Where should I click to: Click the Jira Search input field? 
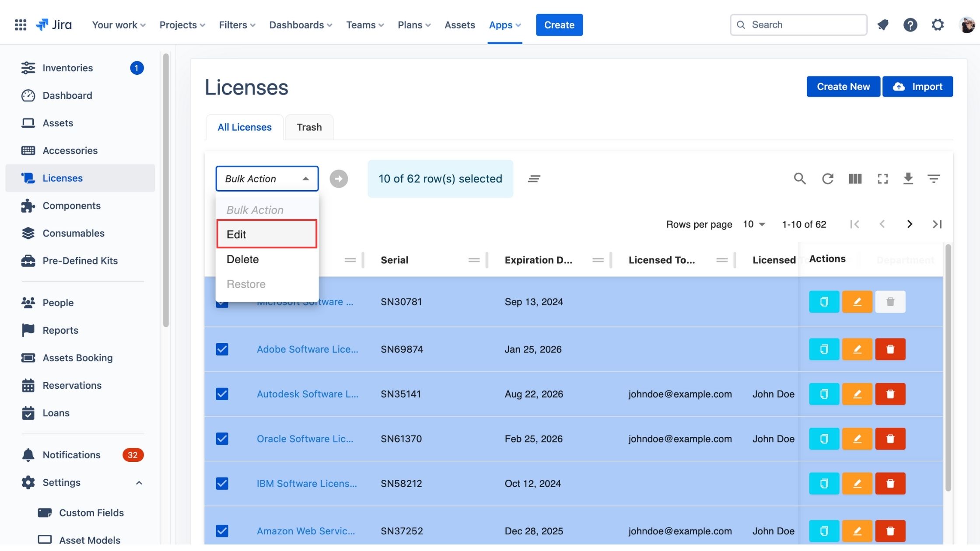805,25
